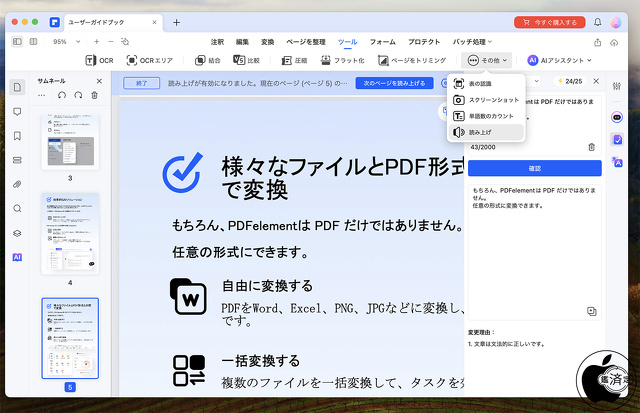Open the layers panel in sidebar
The height and width of the screenshot is (413, 640).
(x=17, y=233)
